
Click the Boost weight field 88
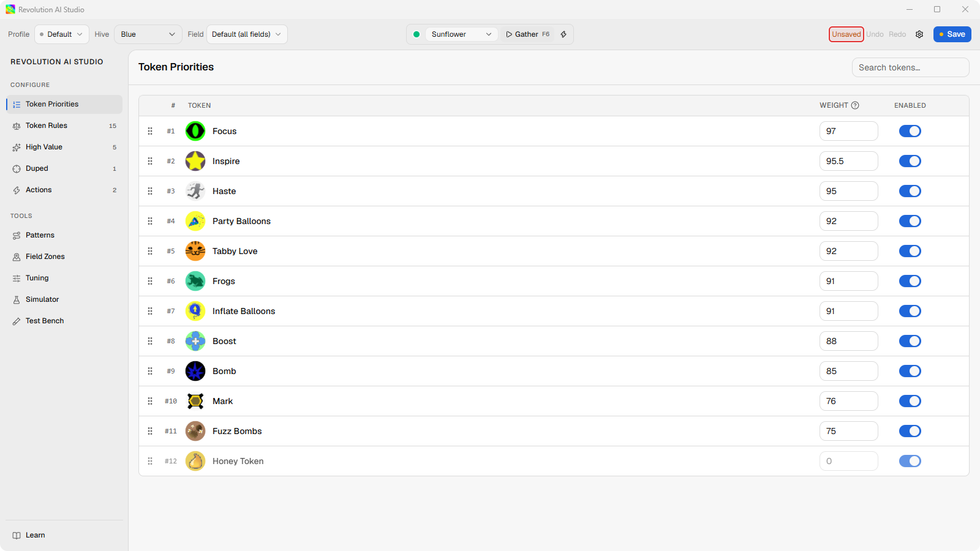click(849, 341)
